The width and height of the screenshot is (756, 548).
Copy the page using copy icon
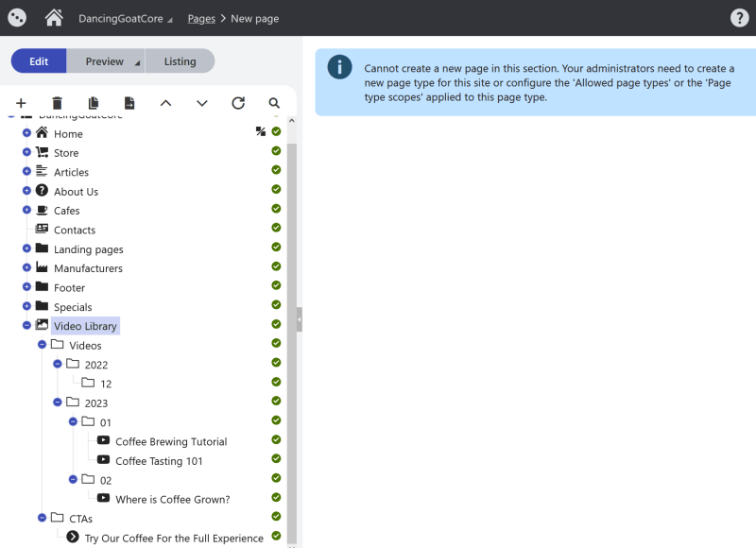(x=93, y=103)
